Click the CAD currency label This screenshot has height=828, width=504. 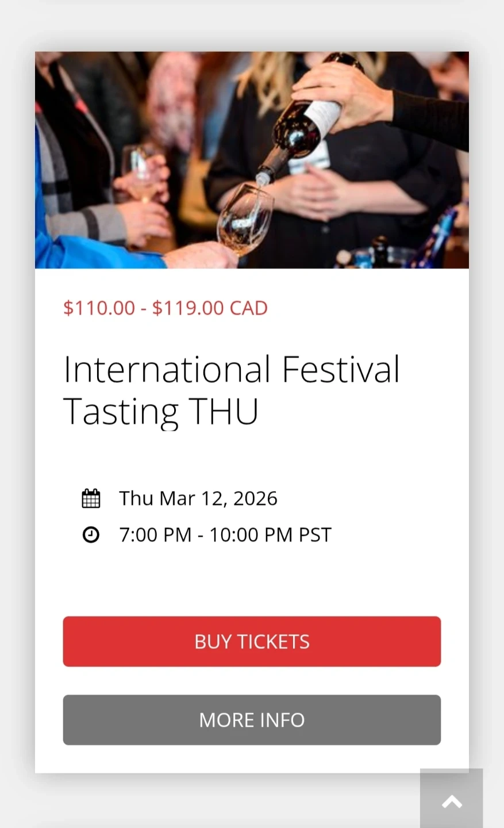[249, 308]
